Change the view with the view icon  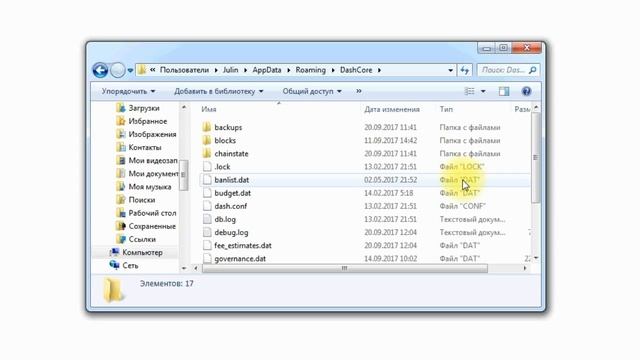[x=469, y=91]
